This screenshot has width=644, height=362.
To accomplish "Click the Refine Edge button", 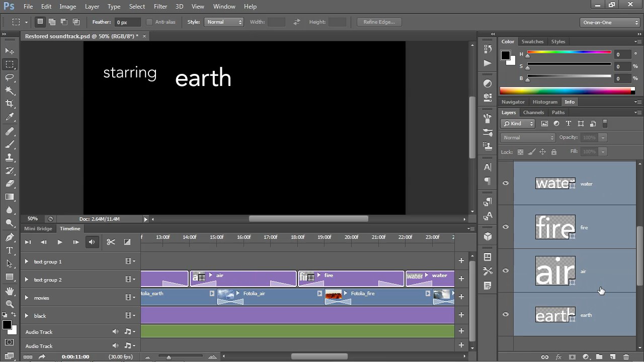I will [379, 22].
